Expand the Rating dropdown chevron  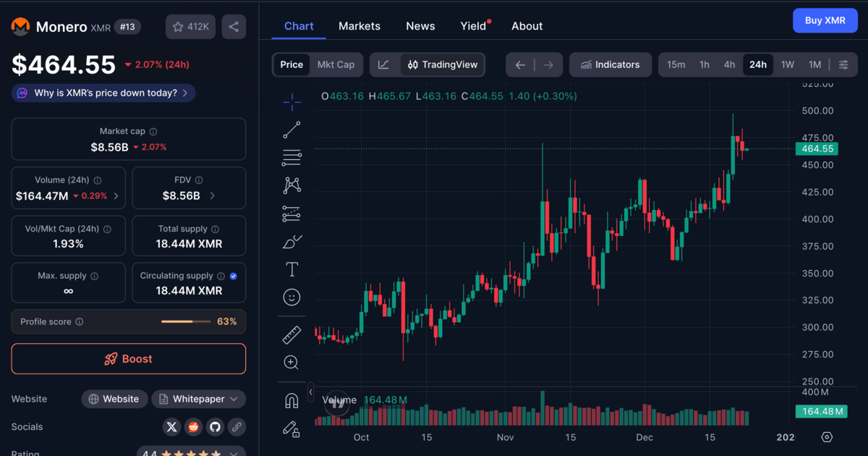(233, 454)
